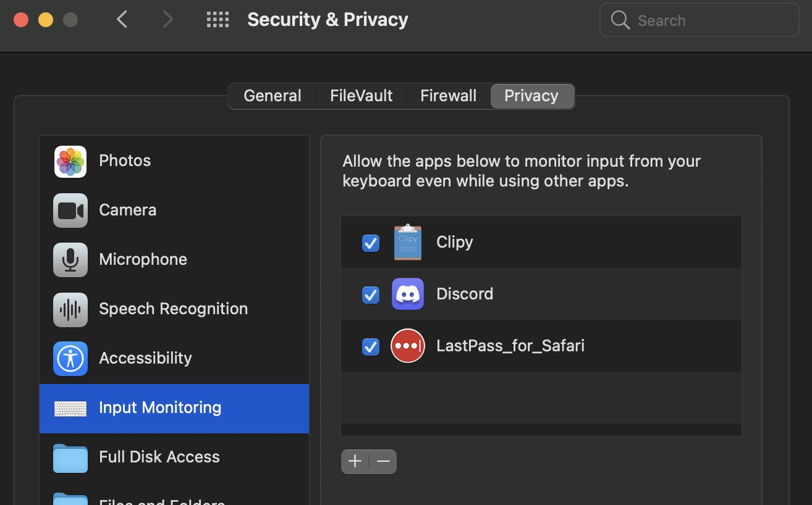812x505 pixels.
Task: Click the LastPass_for_Safari app icon
Action: coord(408,346)
